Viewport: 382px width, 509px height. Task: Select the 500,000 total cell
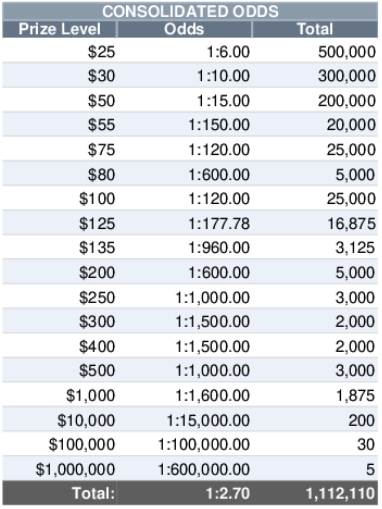coord(315,50)
